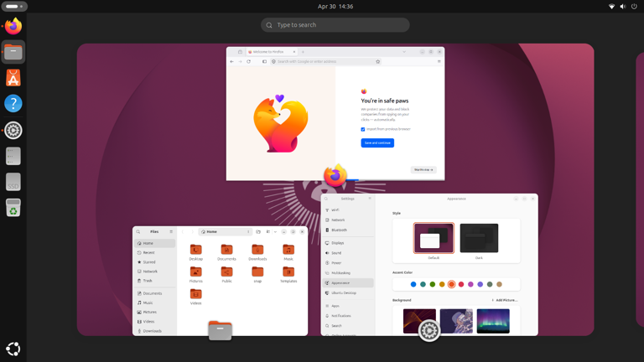Open system menu with the power icon
This screenshot has height=362, width=644.
635,6
